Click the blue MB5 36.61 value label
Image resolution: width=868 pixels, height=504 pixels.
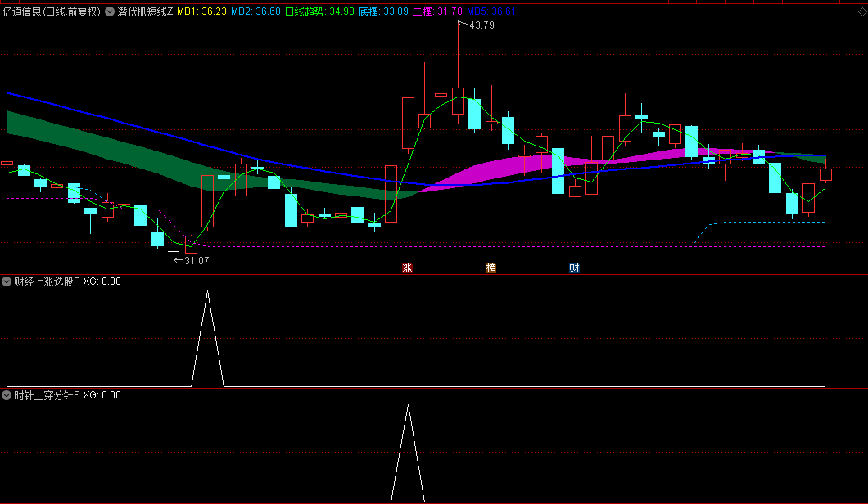tap(491, 11)
